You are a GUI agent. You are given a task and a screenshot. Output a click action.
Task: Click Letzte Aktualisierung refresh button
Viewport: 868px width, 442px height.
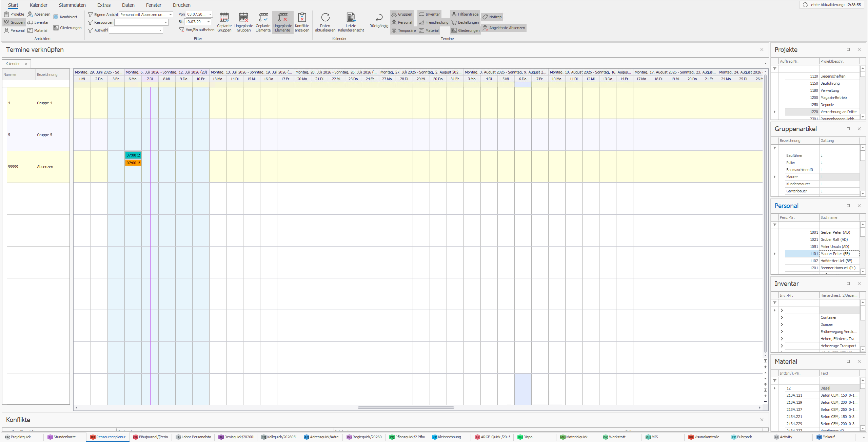point(832,5)
